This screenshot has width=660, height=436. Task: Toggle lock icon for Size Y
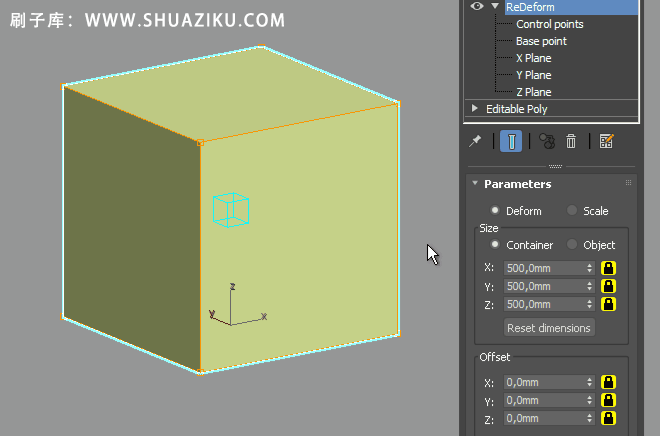tap(607, 286)
